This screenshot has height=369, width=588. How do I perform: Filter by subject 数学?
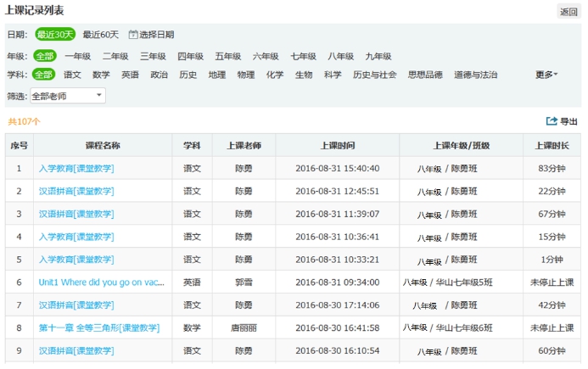click(101, 75)
